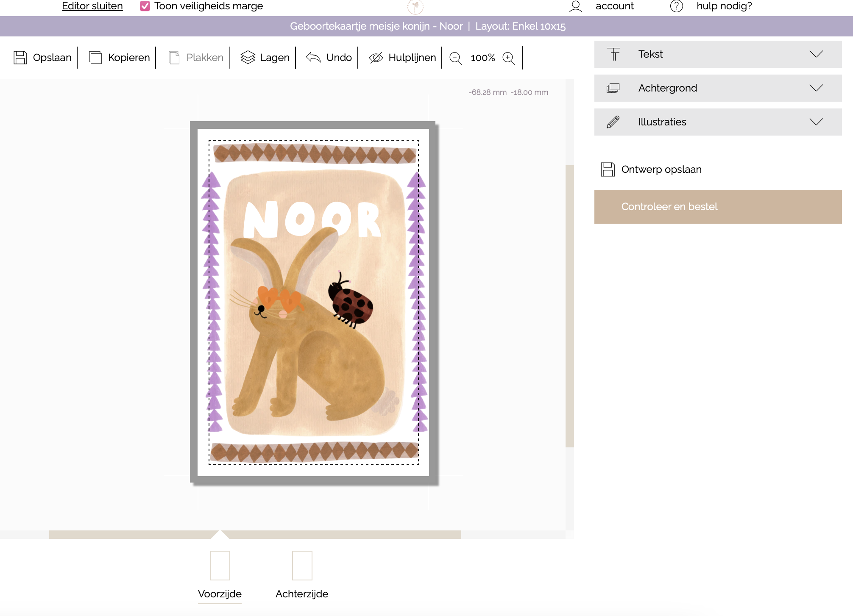
Task: Uncheck the Toon veiligheids marge checkbox
Action: pyautogui.click(x=145, y=6)
